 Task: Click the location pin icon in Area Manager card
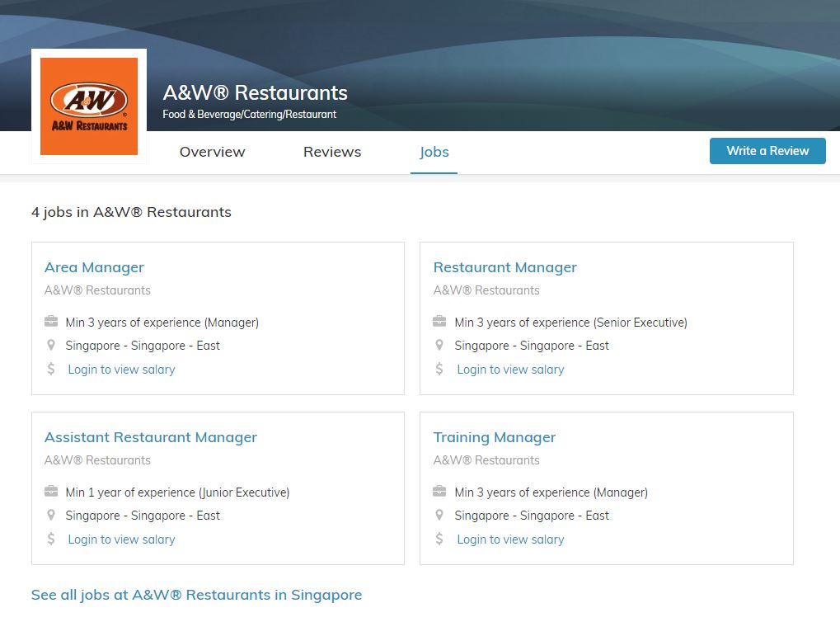pyautogui.click(x=51, y=346)
